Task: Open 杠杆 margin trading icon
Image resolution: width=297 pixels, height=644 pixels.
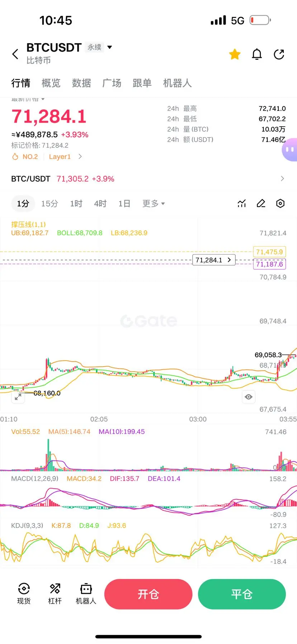Action: (x=55, y=594)
